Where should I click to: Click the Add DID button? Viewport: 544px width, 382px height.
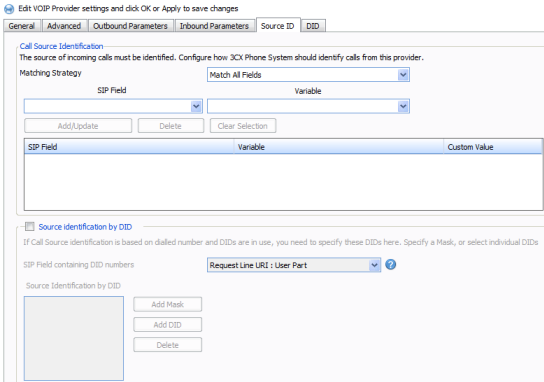[168, 325]
